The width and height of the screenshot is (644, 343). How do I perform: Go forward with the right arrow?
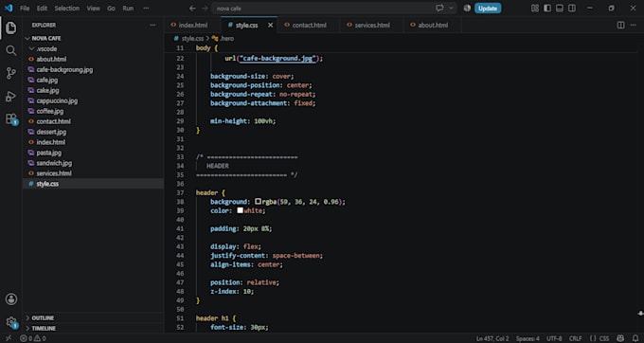pyautogui.click(x=205, y=9)
